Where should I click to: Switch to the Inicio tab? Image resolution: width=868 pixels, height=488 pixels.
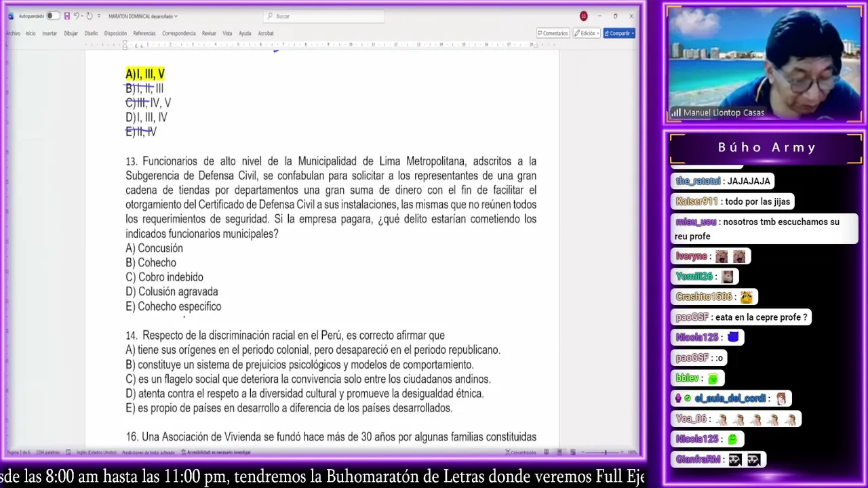(31, 33)
